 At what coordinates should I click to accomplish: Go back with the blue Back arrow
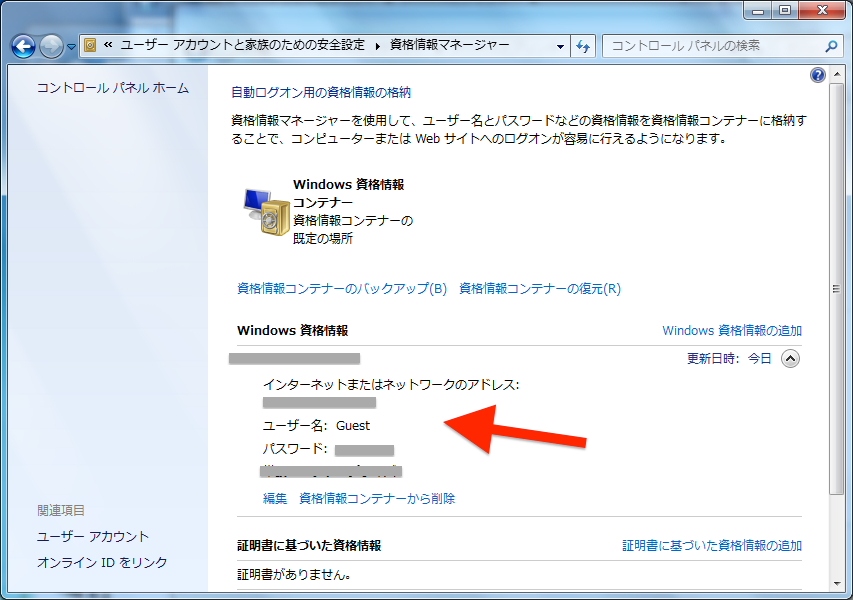(23, 46)
